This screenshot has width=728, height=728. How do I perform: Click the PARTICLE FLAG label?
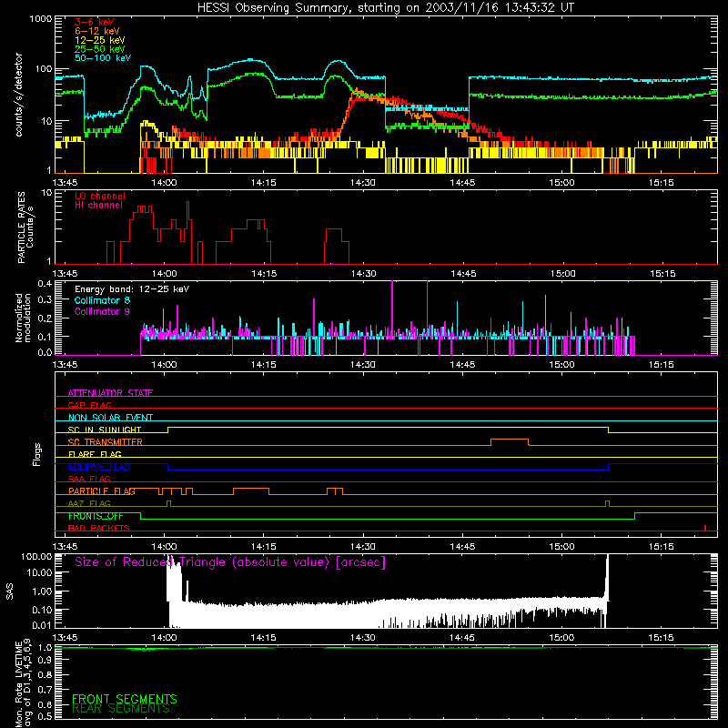[102, 491]
